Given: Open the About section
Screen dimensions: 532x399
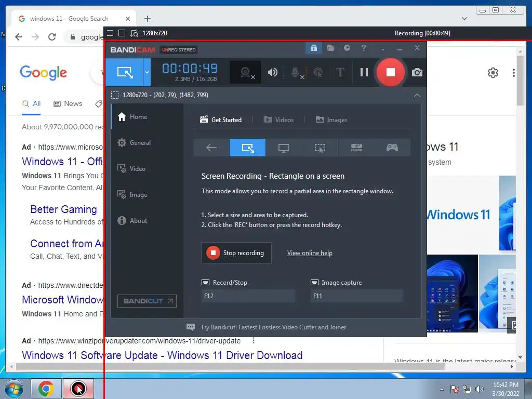Looking at the screenshot, I should (132, 220).
